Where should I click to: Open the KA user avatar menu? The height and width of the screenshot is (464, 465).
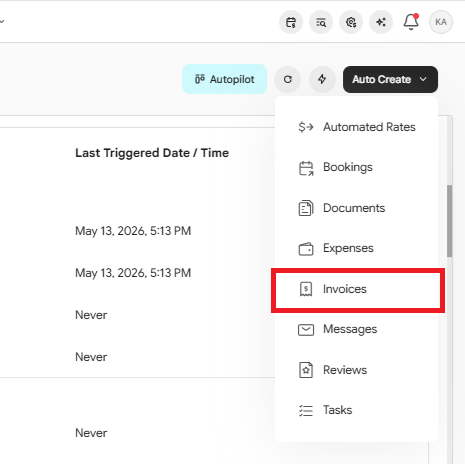(441, 22)
